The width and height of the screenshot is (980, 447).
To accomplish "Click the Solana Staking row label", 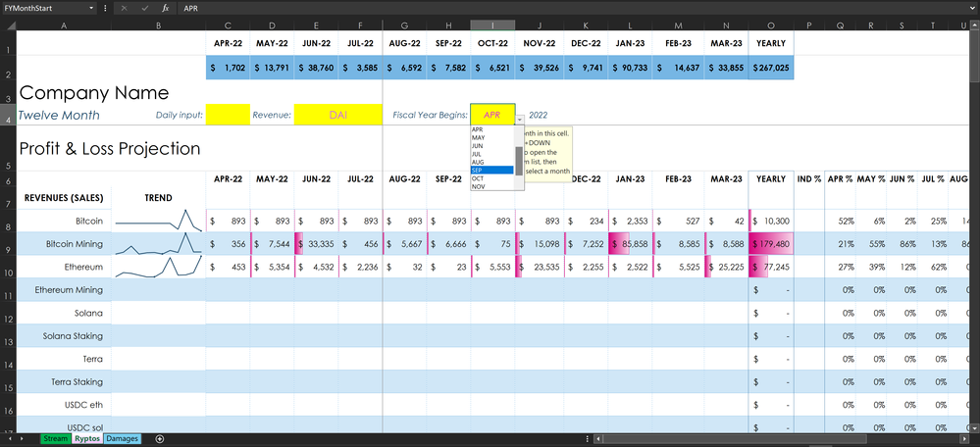I will coord(74,336).
